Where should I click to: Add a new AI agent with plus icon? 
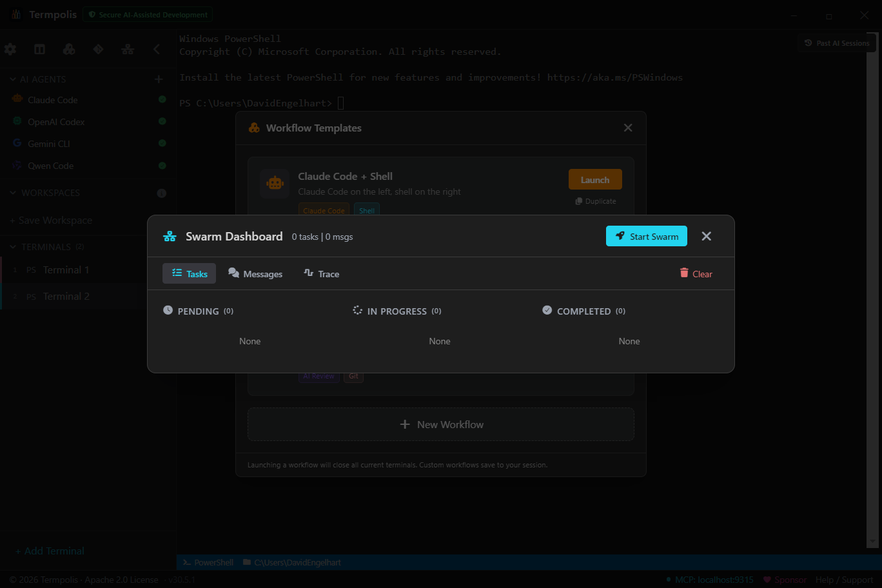tap(159, 79)
